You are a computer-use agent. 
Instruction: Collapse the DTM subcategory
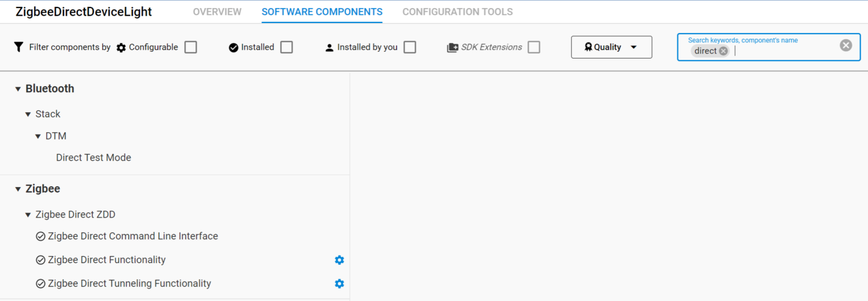[x=38, y=136]
